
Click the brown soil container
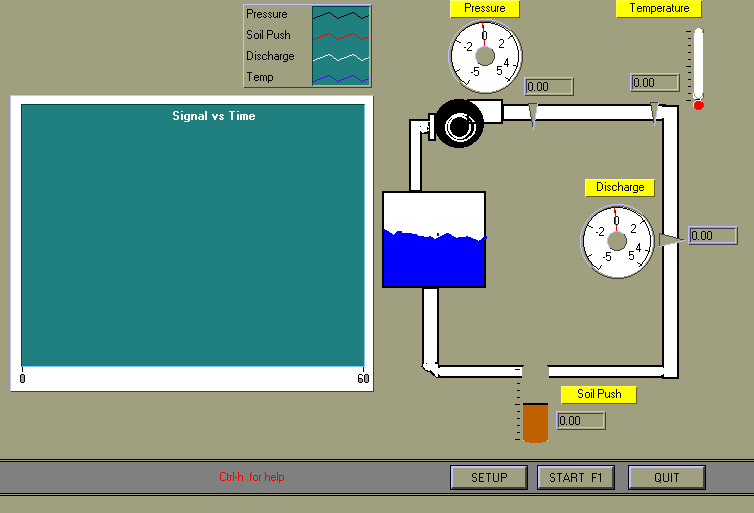click(x=535, y=422)
